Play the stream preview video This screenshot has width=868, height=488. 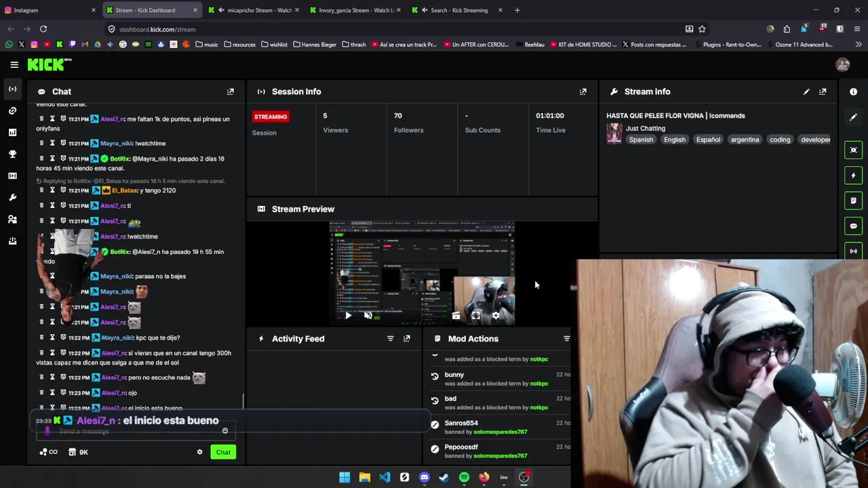pos(348,315)
